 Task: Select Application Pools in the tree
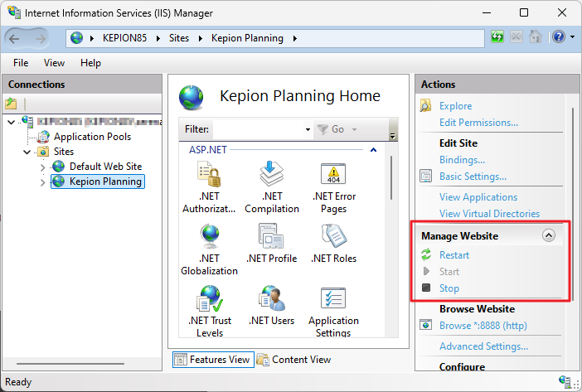[x=92, y=137]
